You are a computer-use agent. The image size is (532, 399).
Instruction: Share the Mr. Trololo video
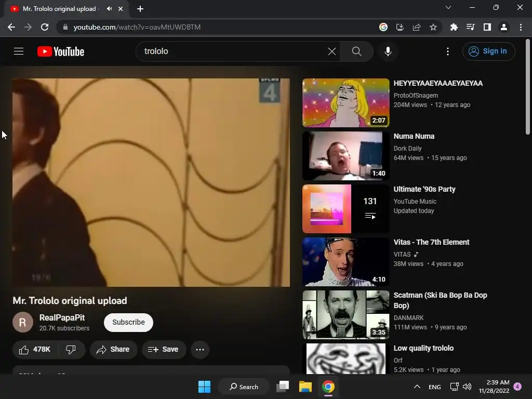pyautogui.click(x=113, y=350)
